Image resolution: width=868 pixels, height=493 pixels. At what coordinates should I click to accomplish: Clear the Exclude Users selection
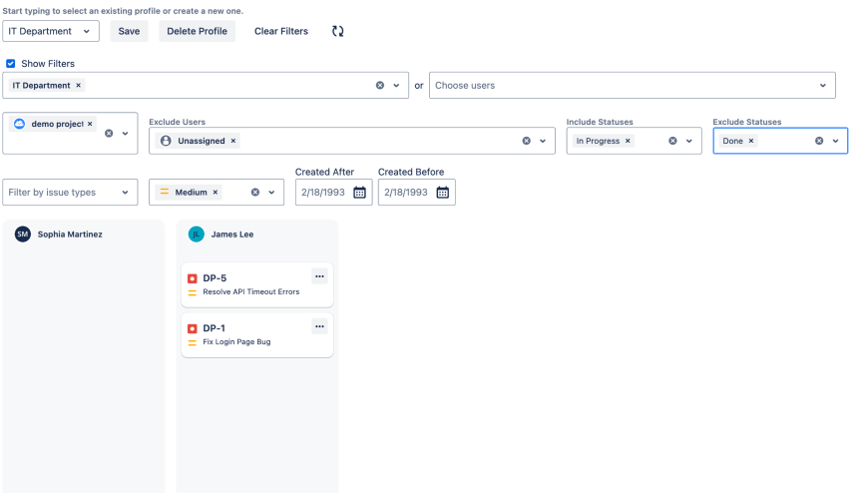[527, 141]
